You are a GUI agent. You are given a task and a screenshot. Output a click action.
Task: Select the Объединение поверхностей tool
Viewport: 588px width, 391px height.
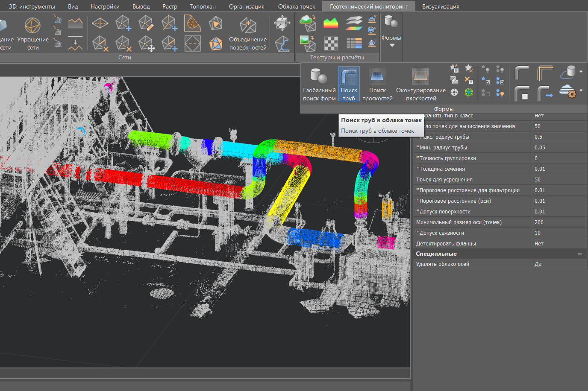point(247,26)
